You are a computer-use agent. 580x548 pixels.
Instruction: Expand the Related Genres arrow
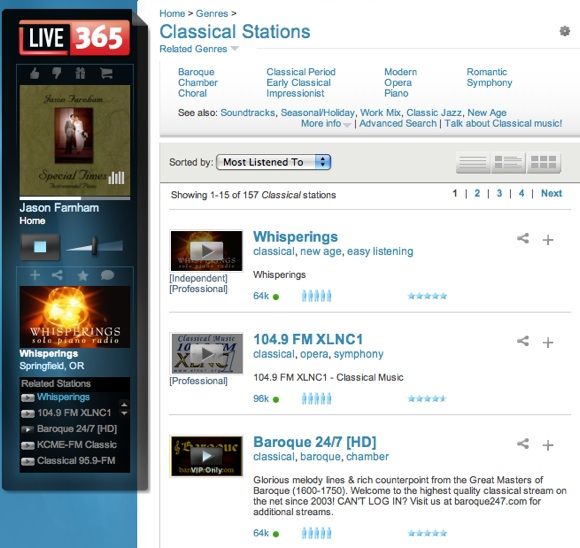(235, 49)
